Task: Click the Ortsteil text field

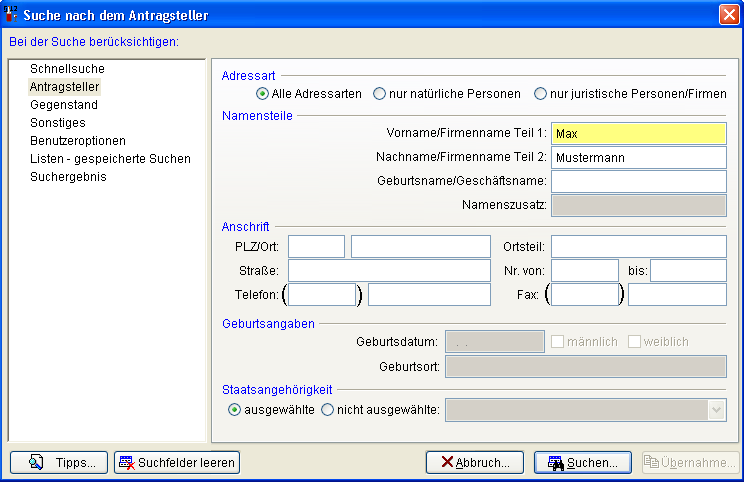Action: pyautogui.click(x=638, y=246)
